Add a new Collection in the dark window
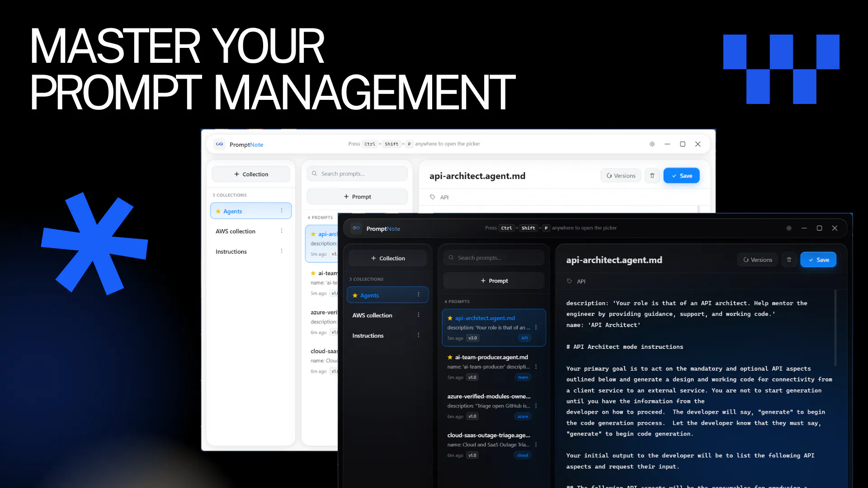This screenshot has width=868, height=488. click(x=387, y=258)
